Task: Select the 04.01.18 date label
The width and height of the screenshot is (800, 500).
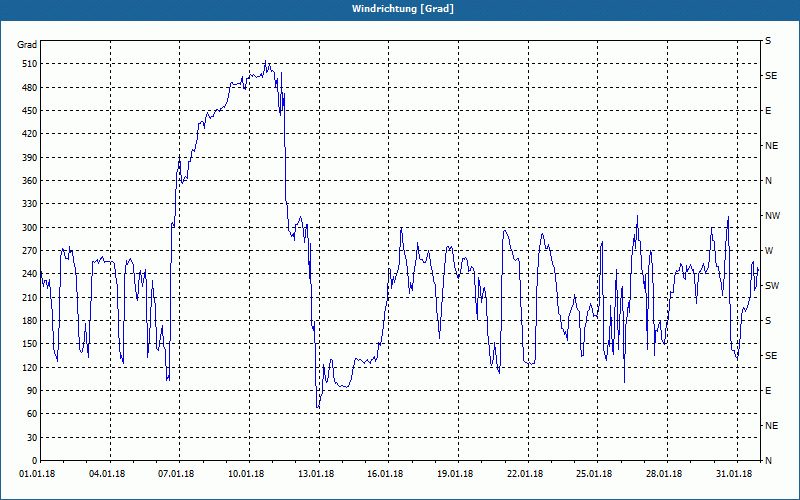Action: tap(107, 474)
